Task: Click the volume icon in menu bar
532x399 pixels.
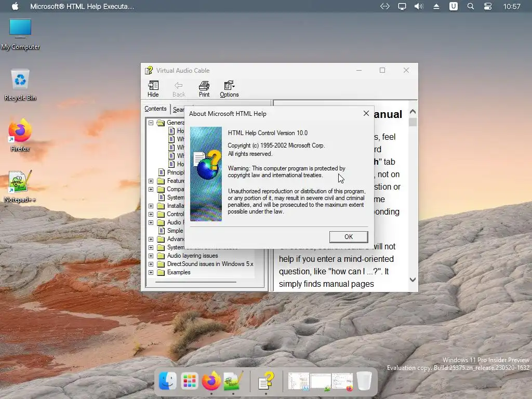Action: pyautogui.click(x=419, y=6)
